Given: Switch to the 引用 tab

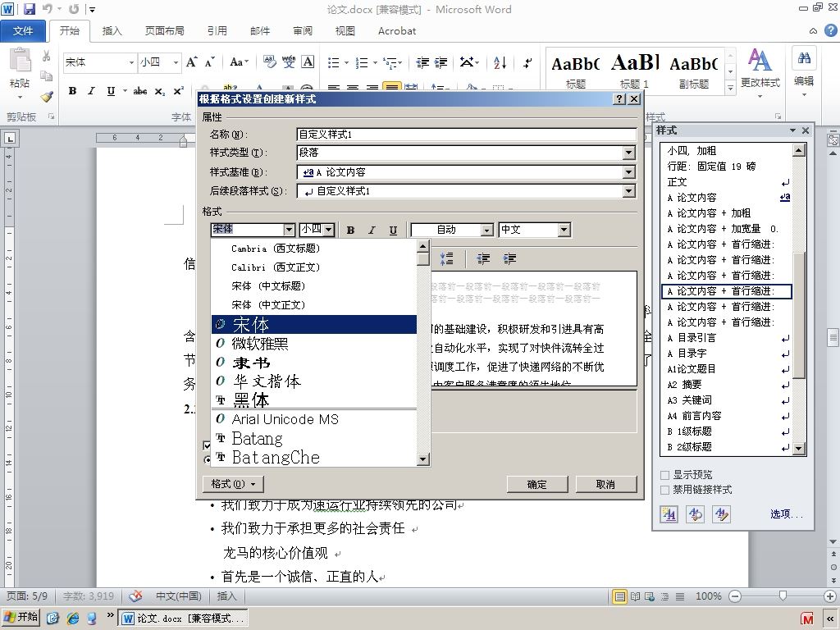Looking at the screenshot, I should pyautogui.click(x=217, y=31).
